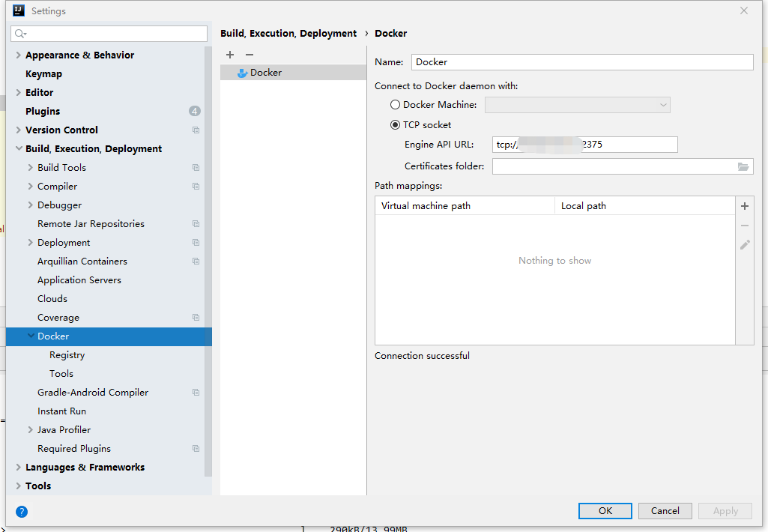The image size is (768, 532).
Task: Expand Appearance & Behavior section
Action: [18, 55]
